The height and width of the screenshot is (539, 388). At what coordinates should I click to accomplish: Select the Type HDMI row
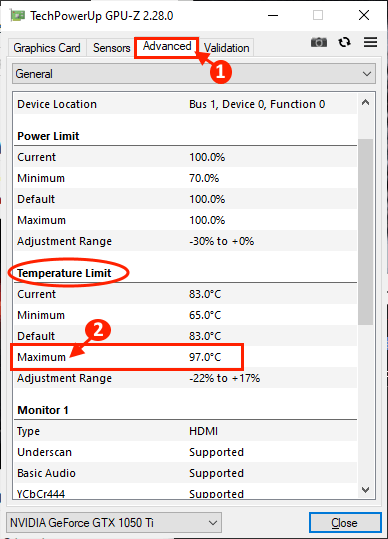click(x=185, y=431)
